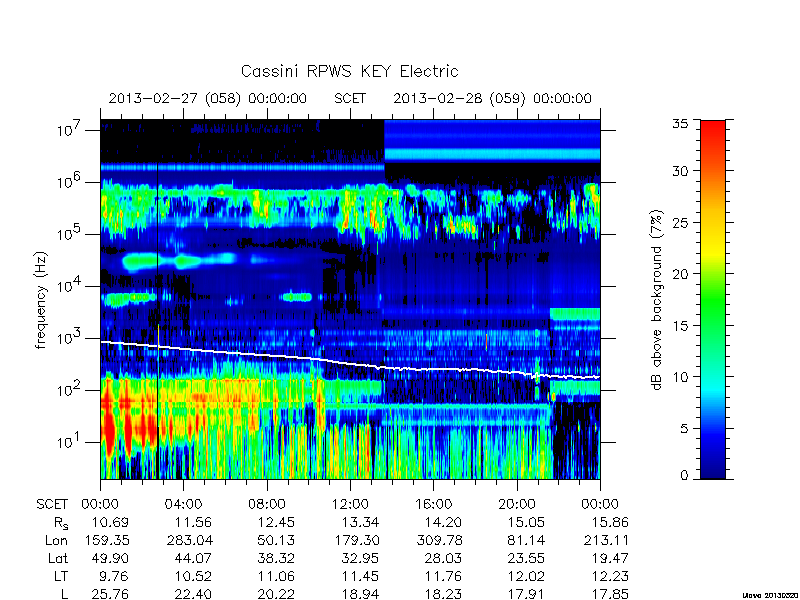
Task: Click the Rs value 13.34
Action: pyautogui.click(x=360, y=522)
